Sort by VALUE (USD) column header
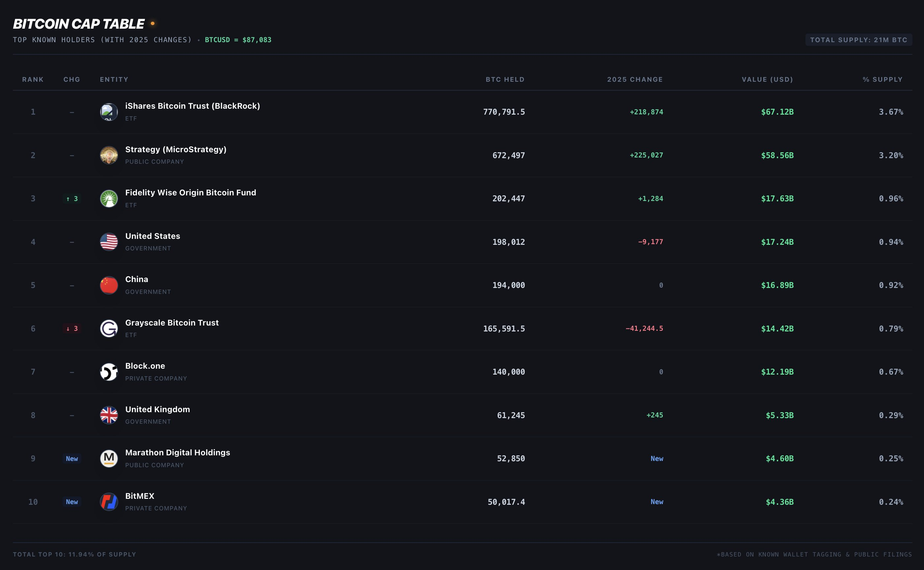924x570 pixels. pos(767,79)
